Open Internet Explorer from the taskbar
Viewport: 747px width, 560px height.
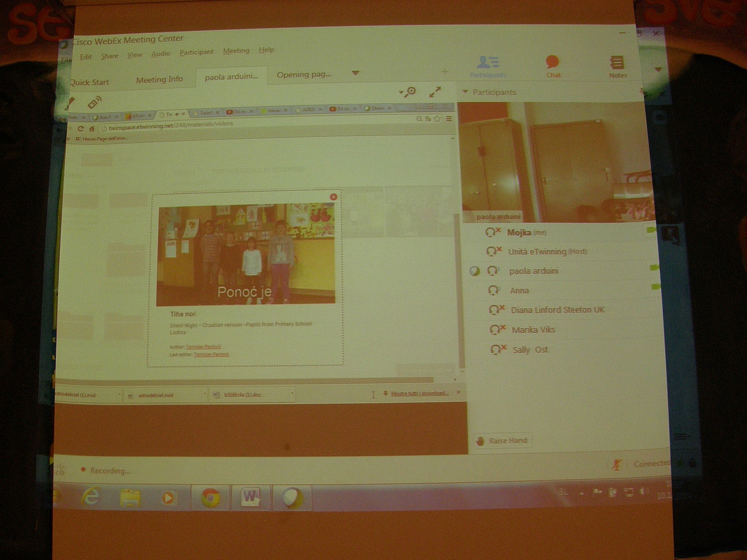point(91,497)
